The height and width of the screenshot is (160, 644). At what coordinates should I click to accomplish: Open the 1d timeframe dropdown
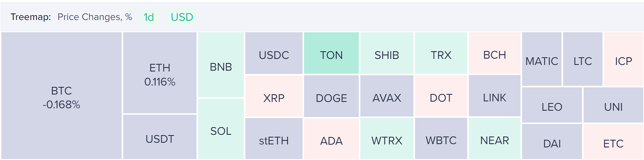pos(149,17)
